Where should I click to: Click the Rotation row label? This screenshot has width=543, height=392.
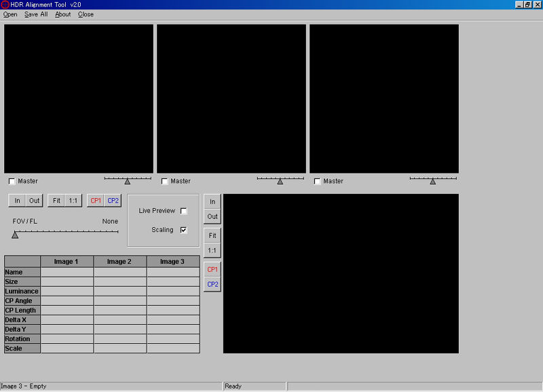(22, 338)
